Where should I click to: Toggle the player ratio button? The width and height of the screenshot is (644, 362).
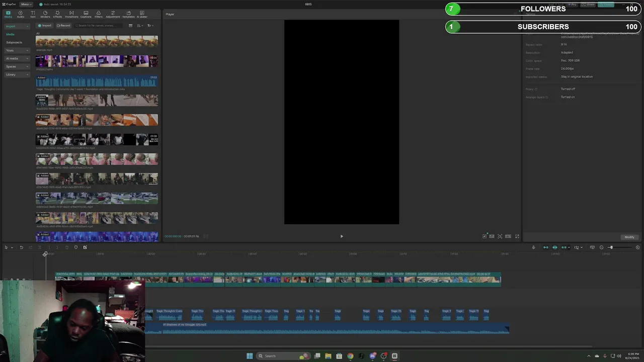tap(508, 236)
